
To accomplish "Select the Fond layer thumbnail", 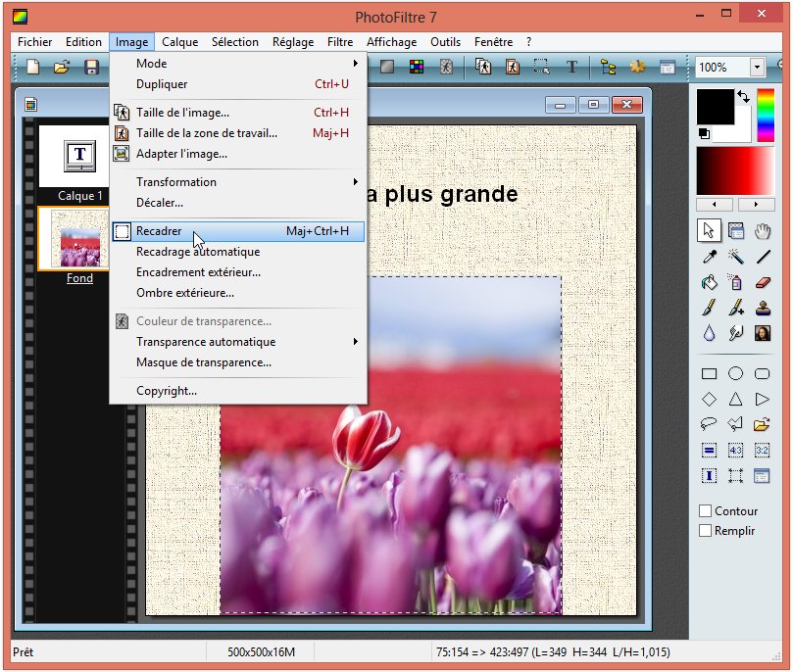I will point(79,240).
